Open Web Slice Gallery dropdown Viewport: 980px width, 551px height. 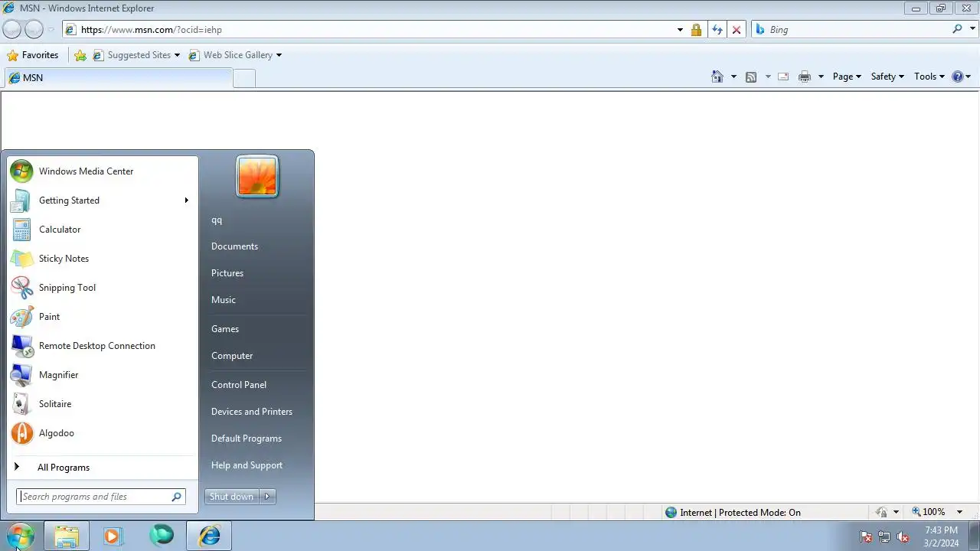click(x=234, y=55)
